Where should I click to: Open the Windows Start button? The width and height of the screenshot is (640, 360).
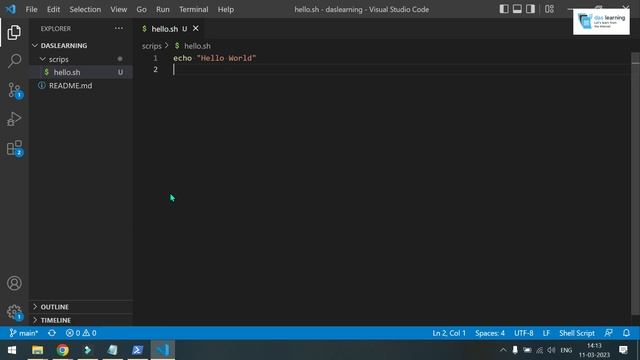[12, 350]
